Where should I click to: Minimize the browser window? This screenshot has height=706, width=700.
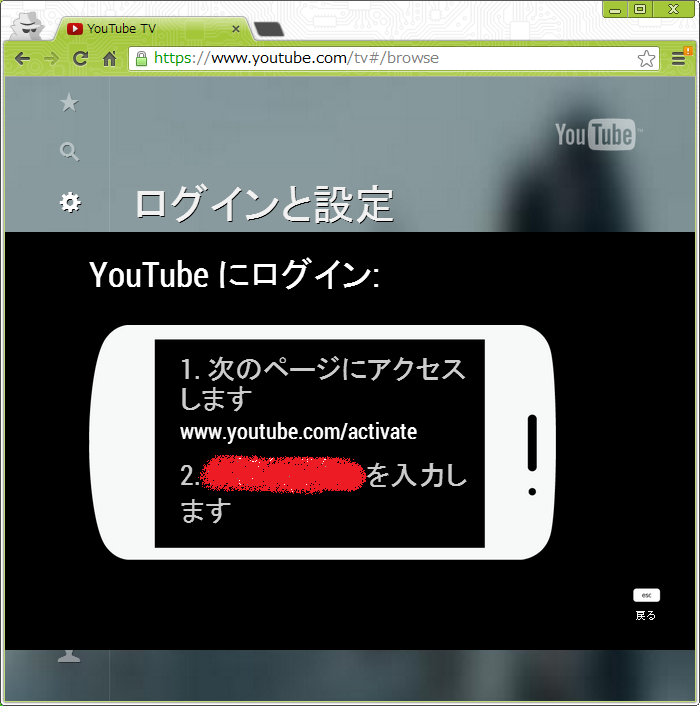[x=615, y=9]
